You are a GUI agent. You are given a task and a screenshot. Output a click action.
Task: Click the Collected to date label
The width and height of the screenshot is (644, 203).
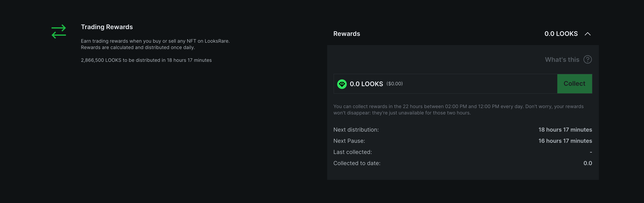tap(357, 163)
